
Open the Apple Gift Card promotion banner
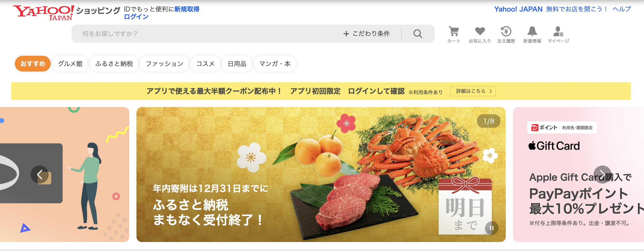[x=578, y=175]
